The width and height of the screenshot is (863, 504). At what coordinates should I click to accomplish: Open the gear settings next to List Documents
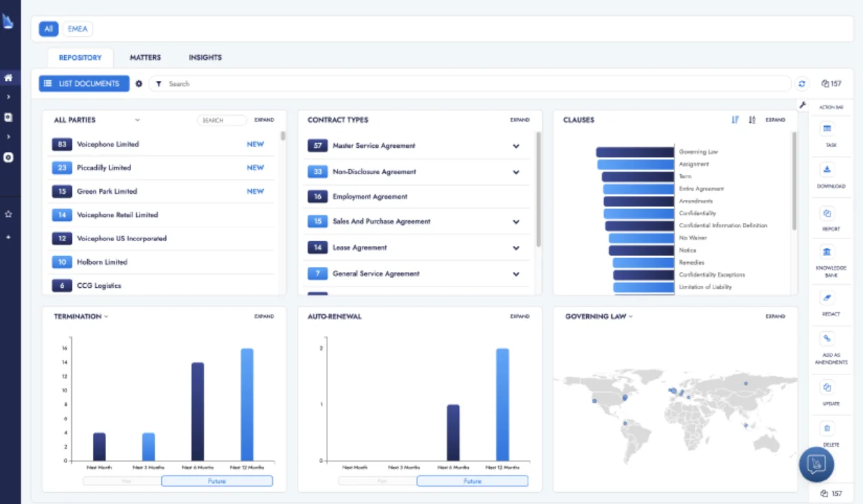tap(139, 84)
